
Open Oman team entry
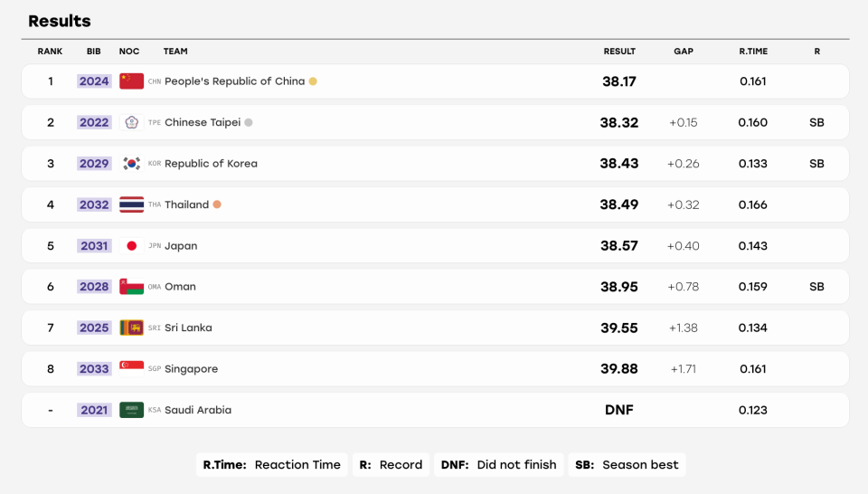(x=181, y=286)
